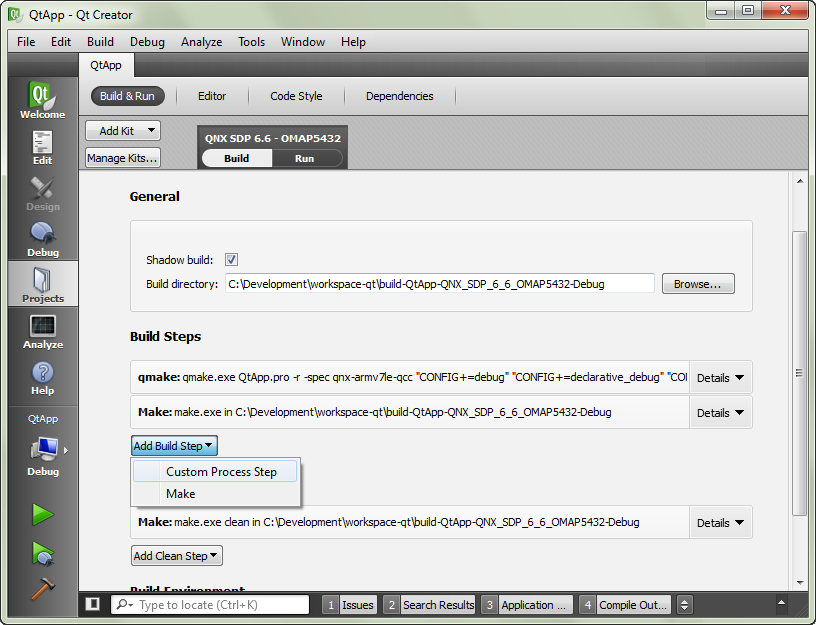Open Analyze mode
Viewport: 816px width, 625px height.
point(42,331)
